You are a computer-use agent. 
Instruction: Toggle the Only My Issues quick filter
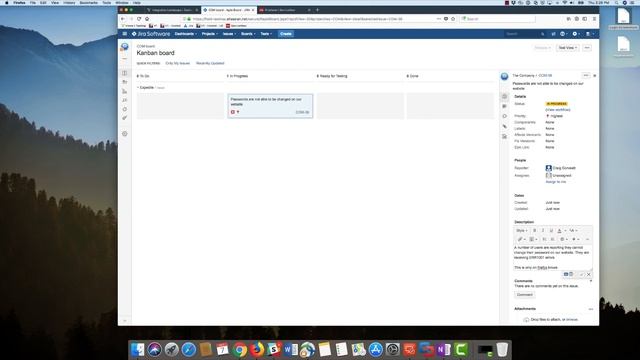tap(178, 63)
